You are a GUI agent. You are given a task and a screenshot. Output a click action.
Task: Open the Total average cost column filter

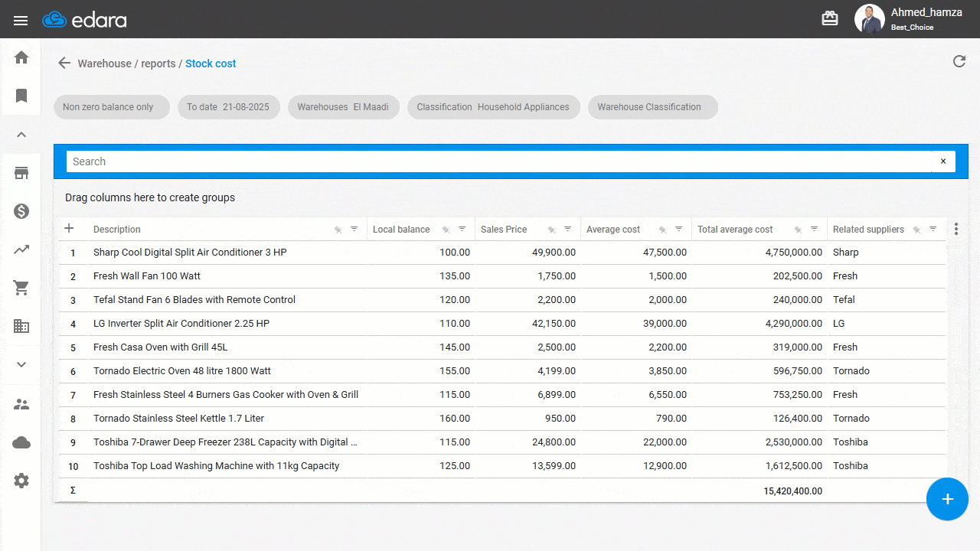(814, 229)
